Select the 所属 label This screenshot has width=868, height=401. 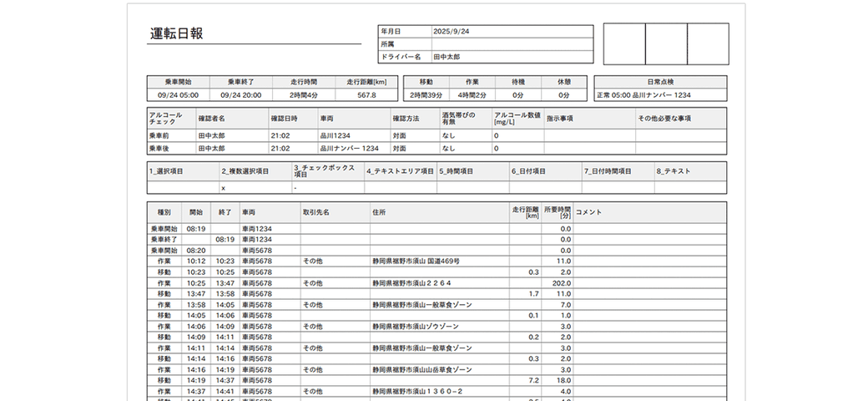tap(387, 44)
